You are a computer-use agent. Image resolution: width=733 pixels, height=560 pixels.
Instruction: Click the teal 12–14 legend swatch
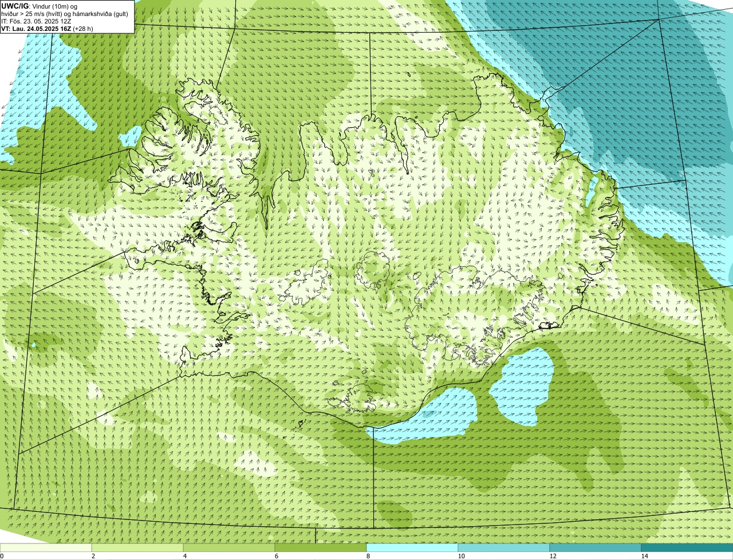596,547
